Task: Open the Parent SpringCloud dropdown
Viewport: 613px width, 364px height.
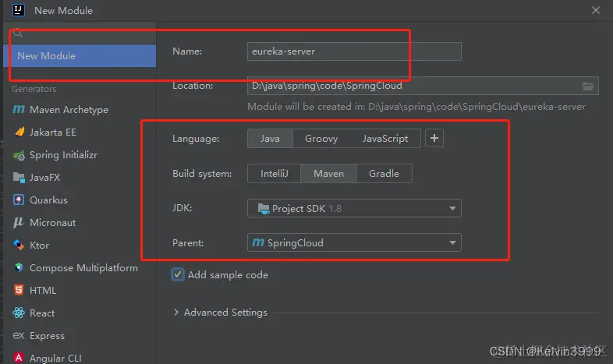Action: point(354,242)
